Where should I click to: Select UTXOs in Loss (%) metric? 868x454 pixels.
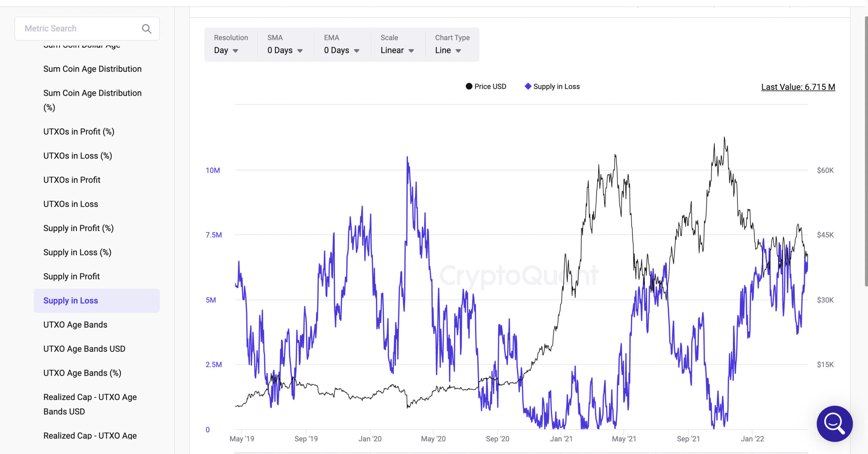[x=78, y=156]
